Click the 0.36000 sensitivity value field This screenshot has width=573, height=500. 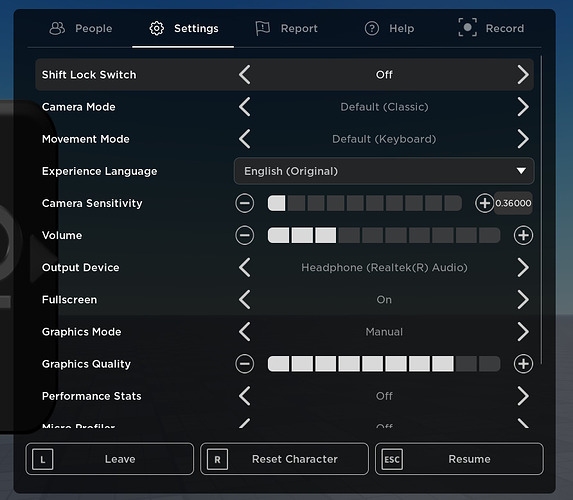click(x=513, y=203)
